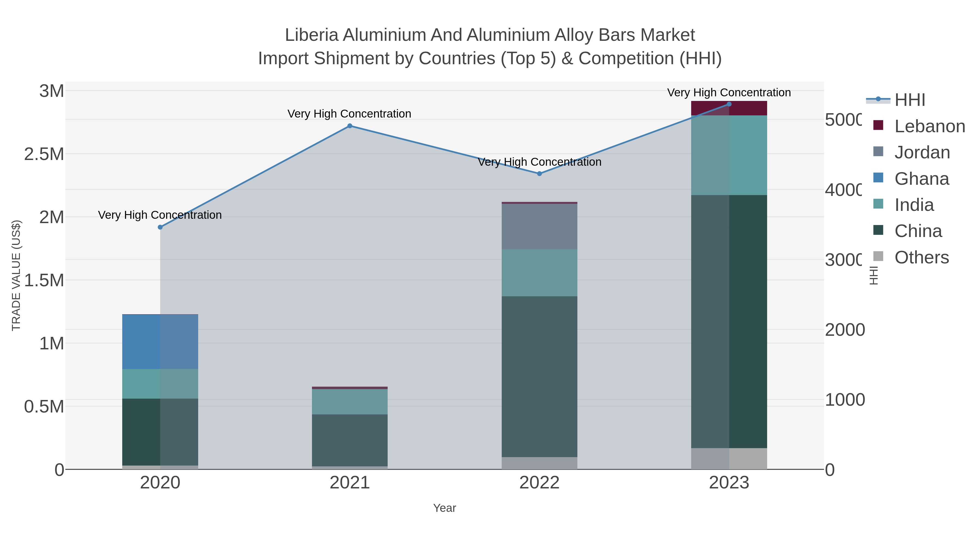
Task: Click India bar segment in 2020
Action: click(160, 384)
